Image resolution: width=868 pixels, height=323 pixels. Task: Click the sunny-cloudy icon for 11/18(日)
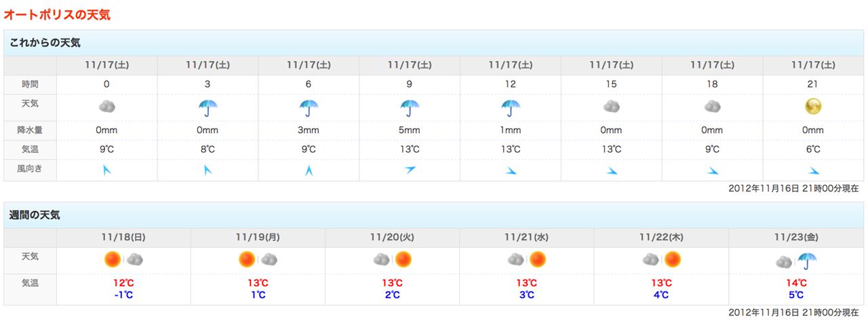coord(123,259)
